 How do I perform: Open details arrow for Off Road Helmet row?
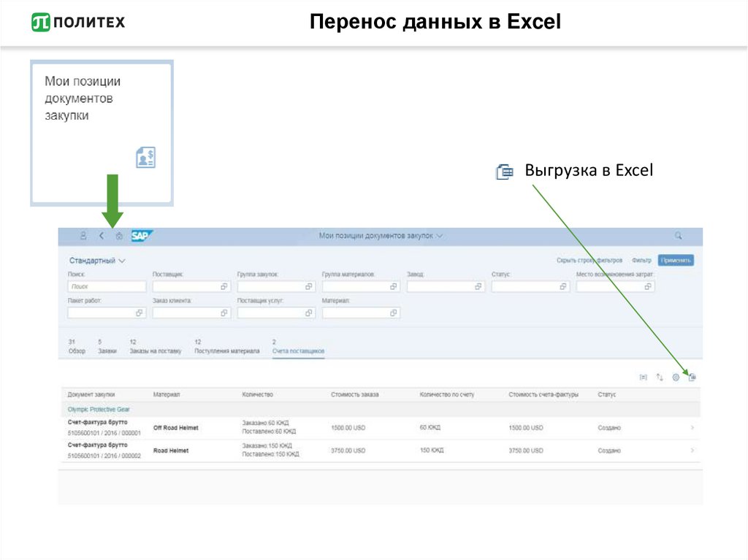[x=692, y=428]
